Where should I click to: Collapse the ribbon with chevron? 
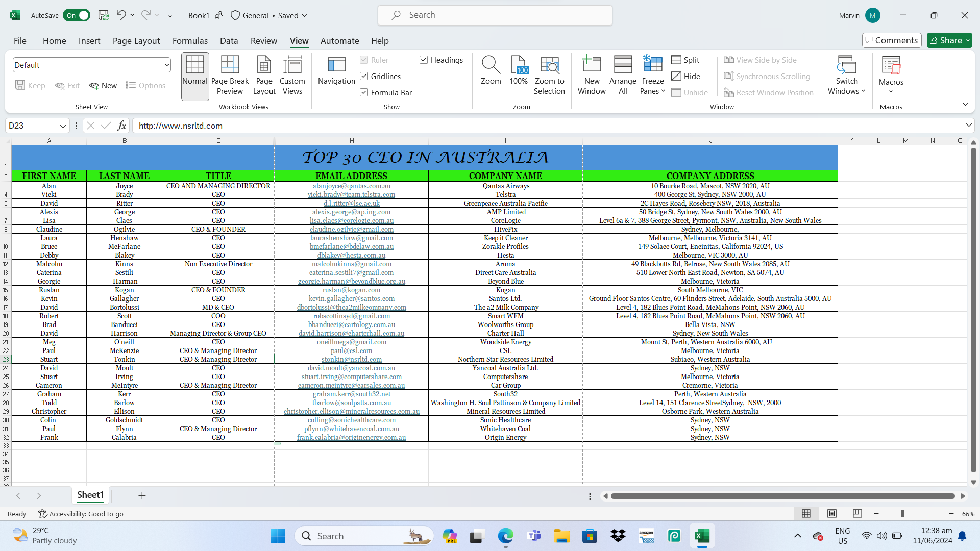pos(965,104)
